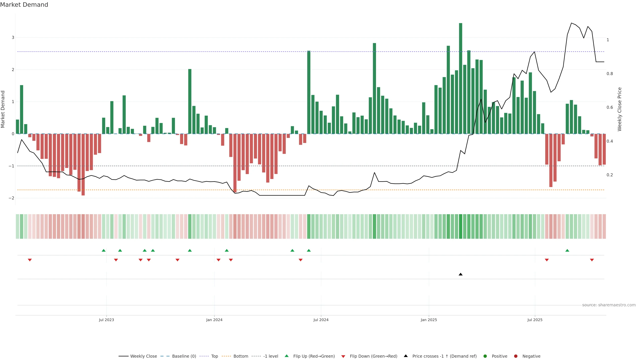The width and height of the screenshot is (644, 362).
Task: Click the last red flip-down marker on the right
Action: [592, 260]
